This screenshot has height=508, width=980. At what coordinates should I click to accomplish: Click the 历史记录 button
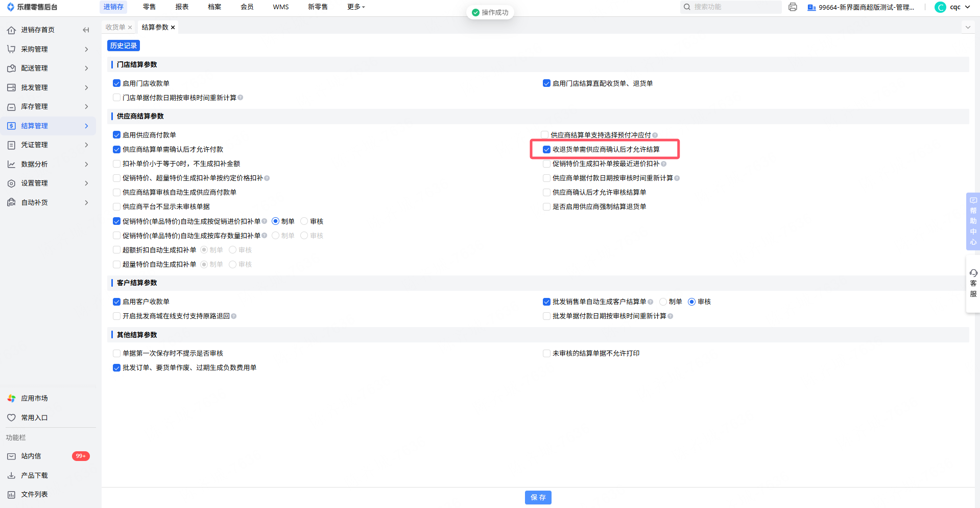click(x=124, y=45)
